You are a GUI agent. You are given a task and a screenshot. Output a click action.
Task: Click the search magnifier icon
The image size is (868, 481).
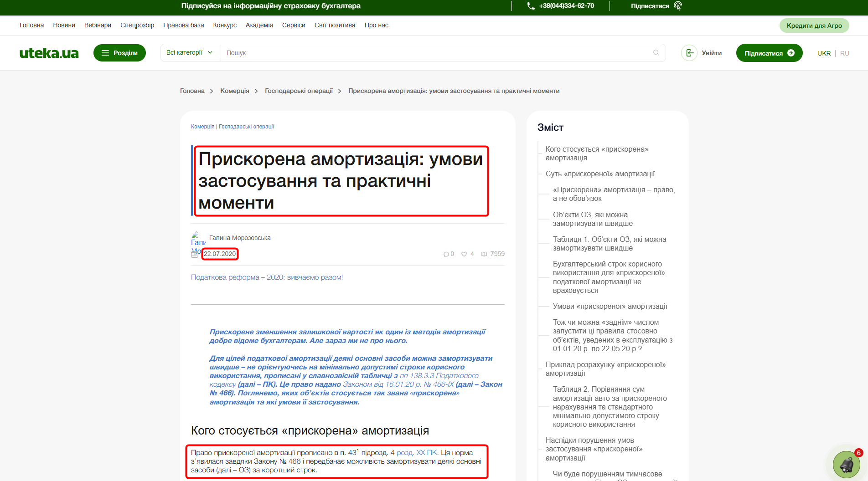(x=656, y=53)
